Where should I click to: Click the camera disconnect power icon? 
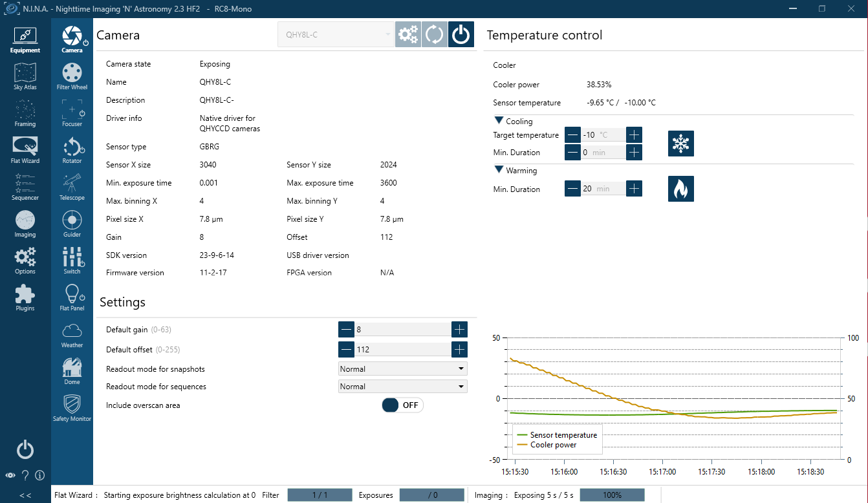461,35
